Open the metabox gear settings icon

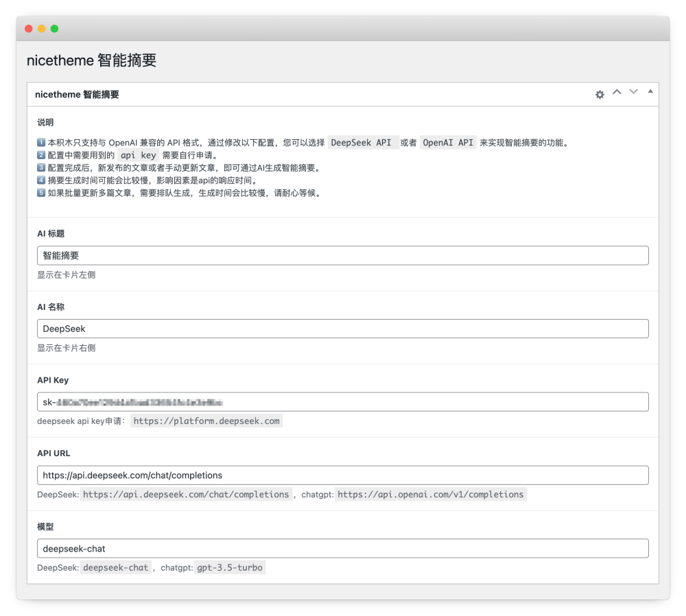(x=600, y=95)
